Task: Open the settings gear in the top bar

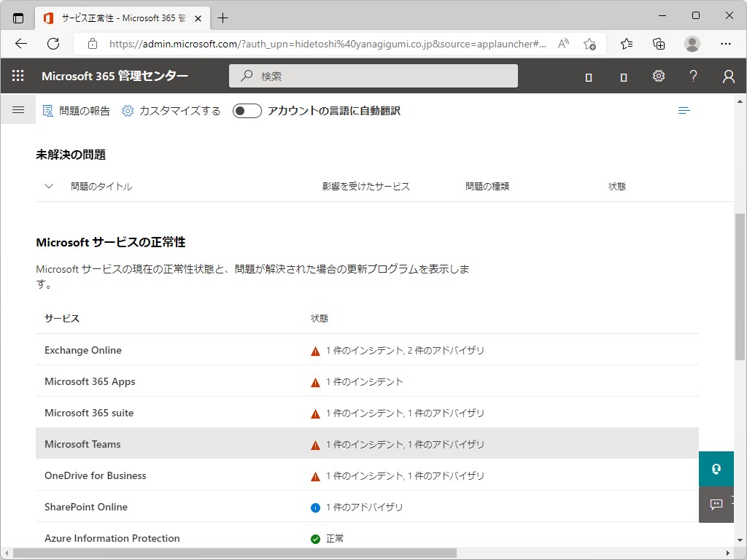Action: click(658, 75)
